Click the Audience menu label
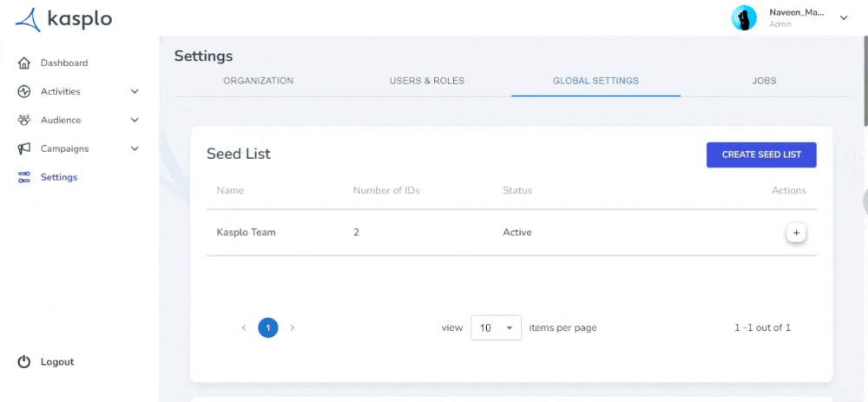Viewport: 868px width, 402px height. coord(61,120)
